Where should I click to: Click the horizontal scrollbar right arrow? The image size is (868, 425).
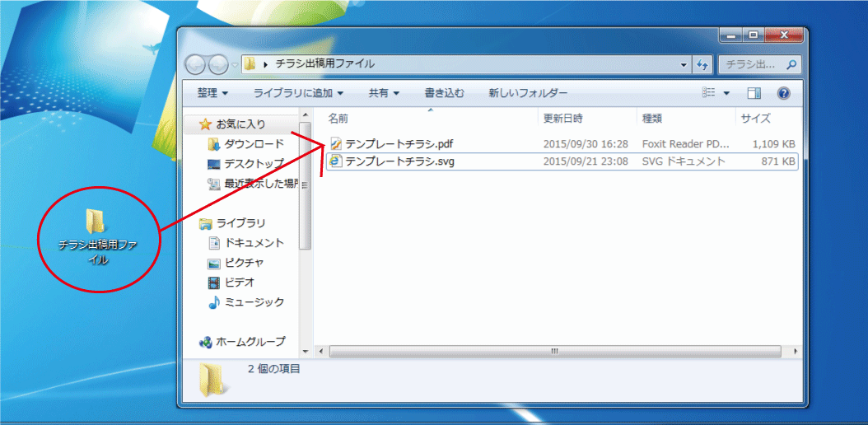[796, 352]
